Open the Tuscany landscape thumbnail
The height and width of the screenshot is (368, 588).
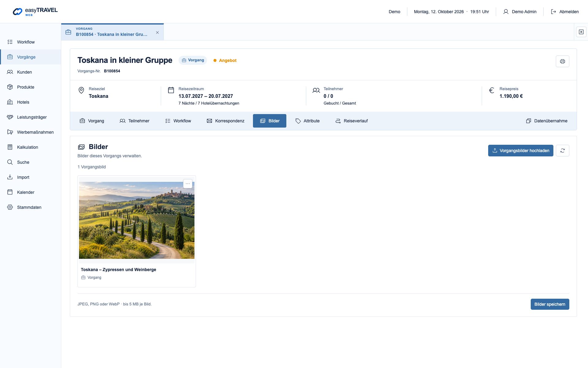pos(137,220)
